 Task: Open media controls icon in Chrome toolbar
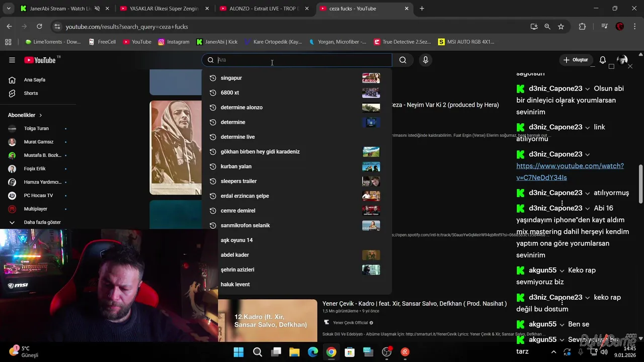click(604, 27)
